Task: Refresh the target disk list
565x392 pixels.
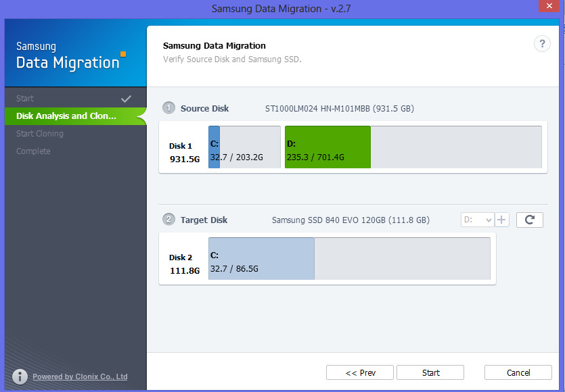Action: (x=529, y=220)
